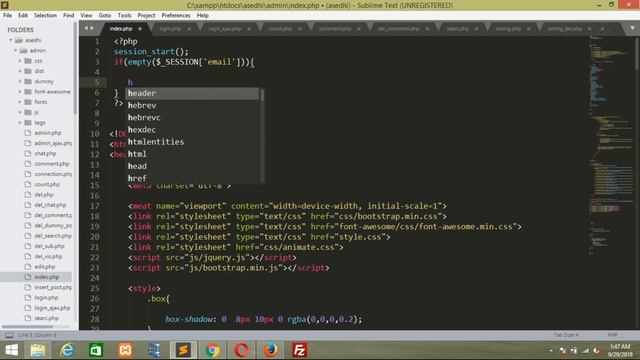Collapse the admin folder
640x360 pixels.
pos(16,51)
